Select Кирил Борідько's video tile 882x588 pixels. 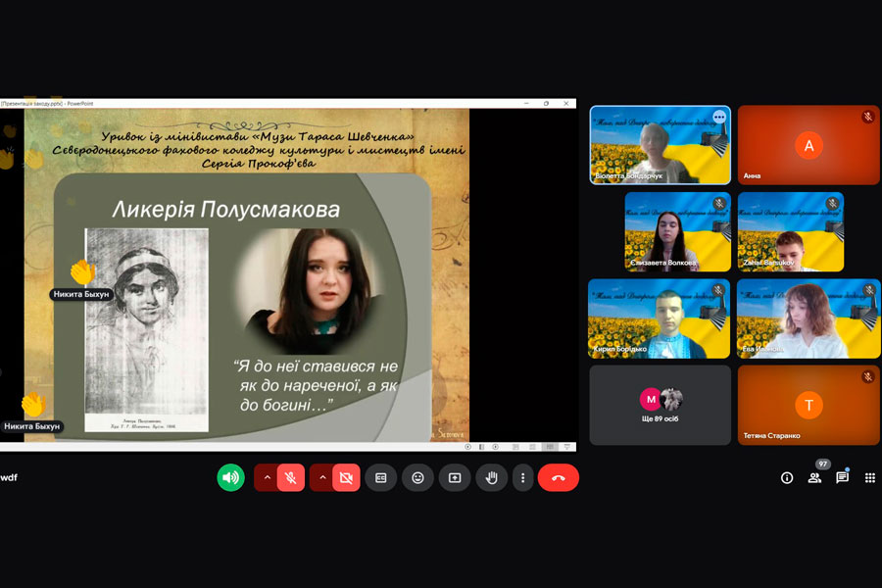click(x=660, y=318)
